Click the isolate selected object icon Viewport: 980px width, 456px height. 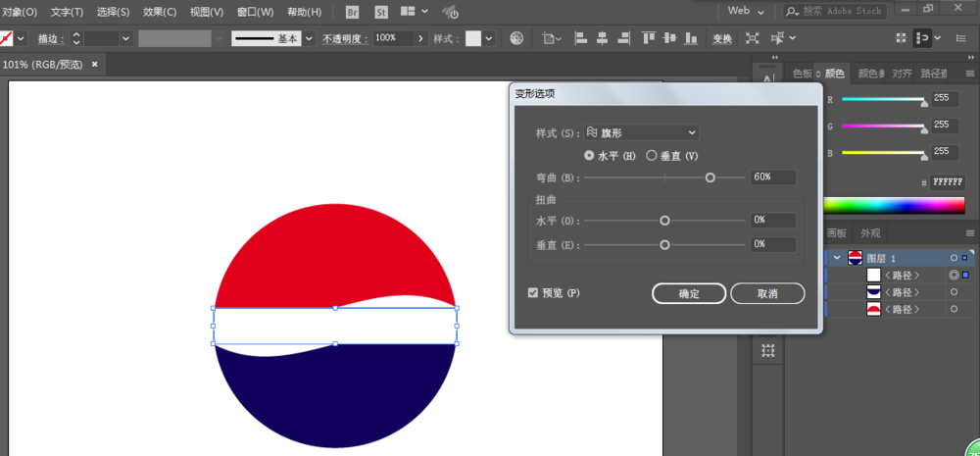[753, 38]
